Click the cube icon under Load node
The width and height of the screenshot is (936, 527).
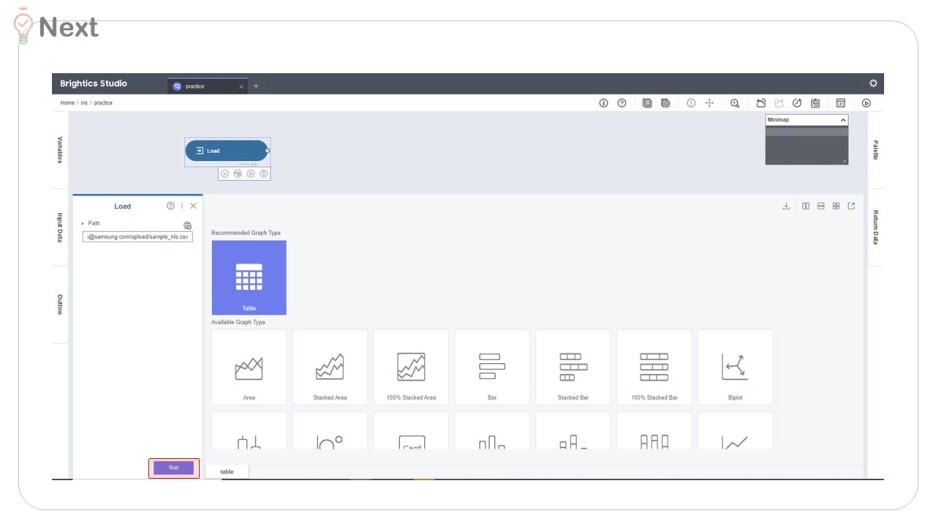[x=238, y=174]
